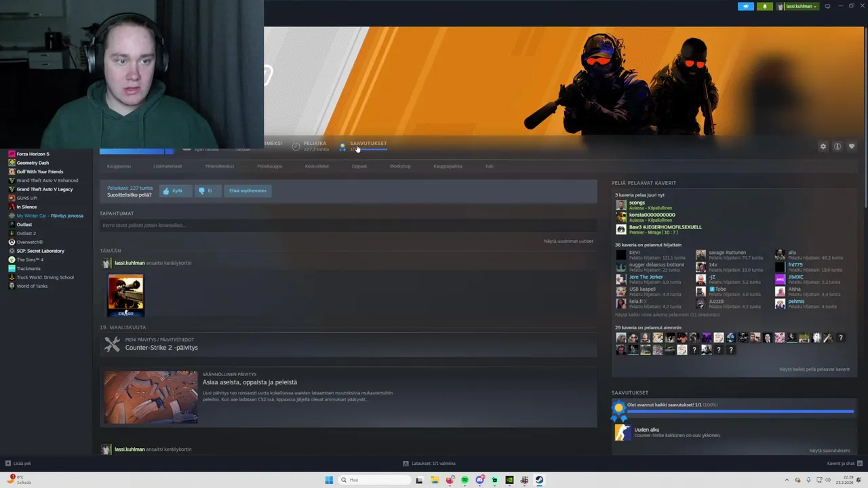Open friend scongs profile

coord(637,203)
